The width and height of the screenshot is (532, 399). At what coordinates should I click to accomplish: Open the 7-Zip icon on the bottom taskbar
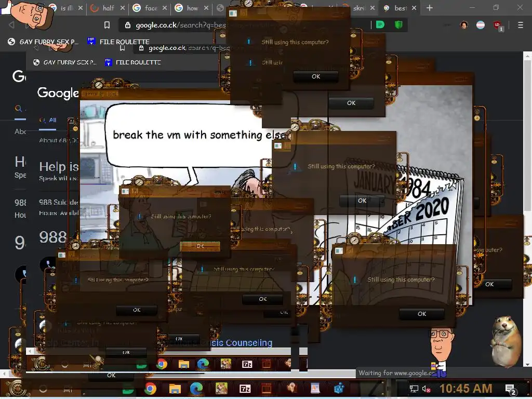coord(245,389)
